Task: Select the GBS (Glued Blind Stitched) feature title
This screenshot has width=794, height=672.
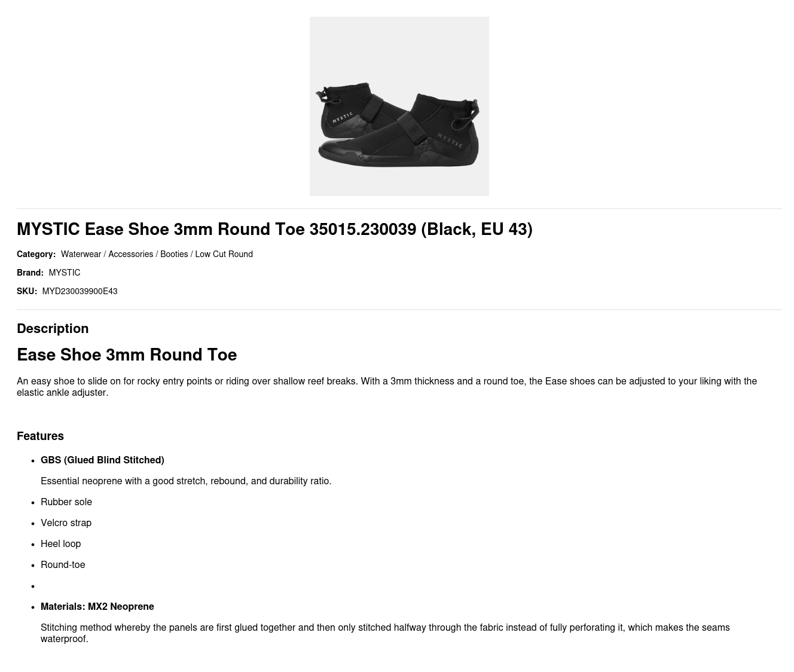Action: click(102, 460)
